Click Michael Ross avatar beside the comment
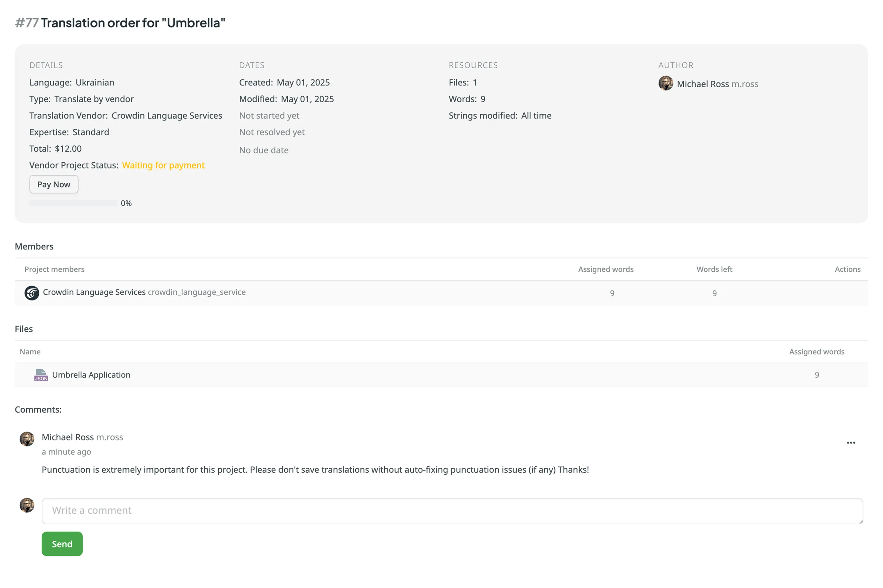The width and height of the screenshot is (883, 588). tap(27, 439)
